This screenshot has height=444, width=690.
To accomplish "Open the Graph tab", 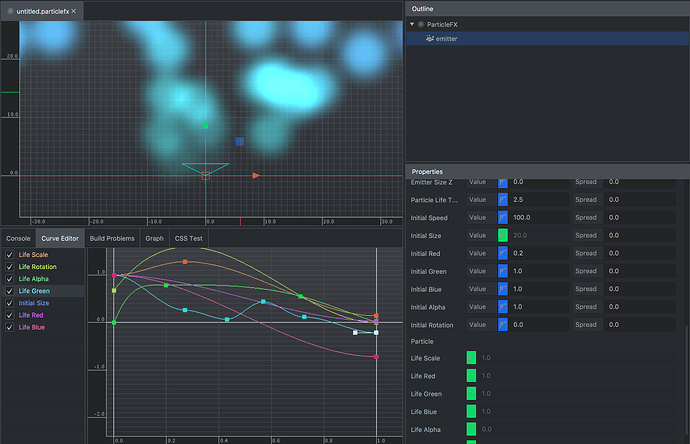I will coord(154,239).
